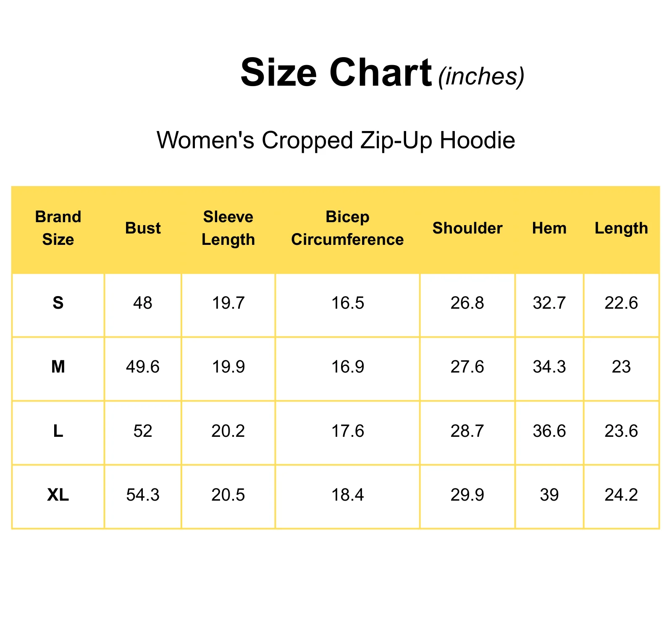The width and height of the screenshot is (672, 630).
Task: Click the bicep value 18.4 cell
Action: tap(347, 495)
